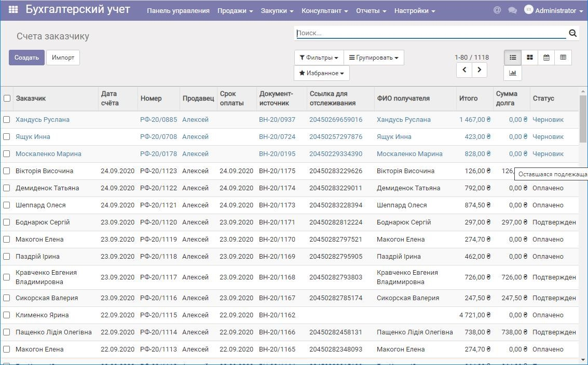Switch to list view
Image resolution: width=588 pixels, height=365 pixels.
pos(513,58)
